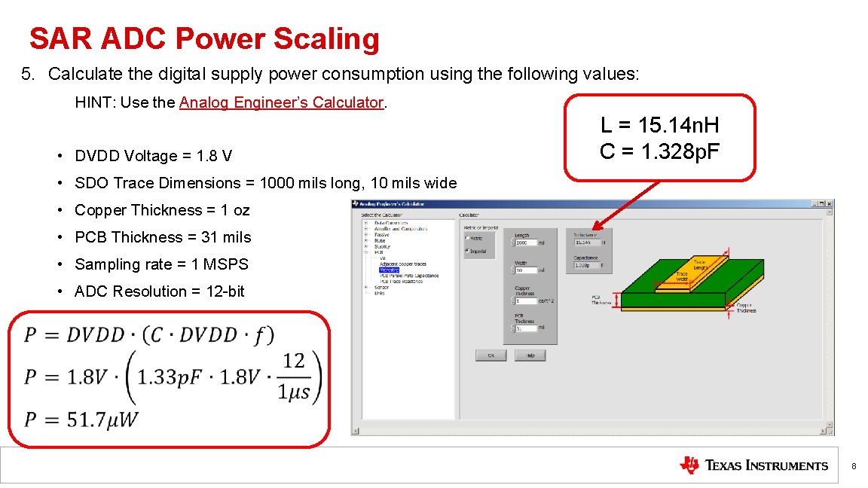Click the PCB Thickness stepper down arrow
The height and width of the screenshot is (488, 868).
[512, 330]
